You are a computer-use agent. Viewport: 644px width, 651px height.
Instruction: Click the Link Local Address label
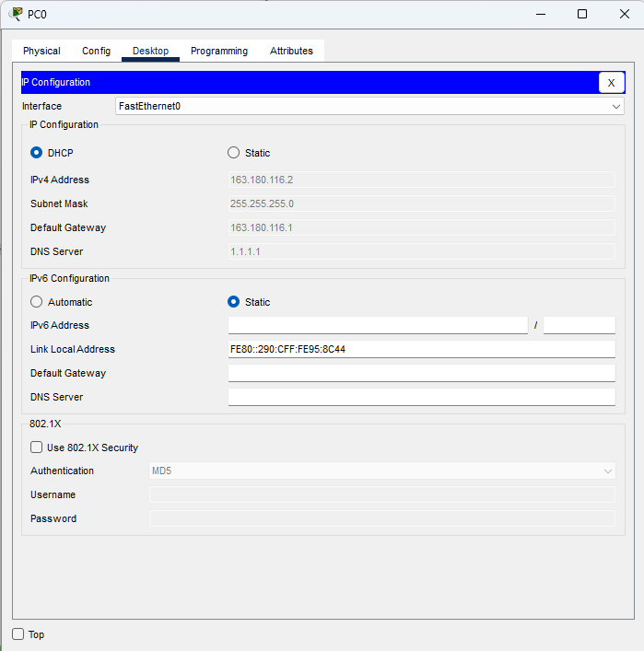pos(72,349)
